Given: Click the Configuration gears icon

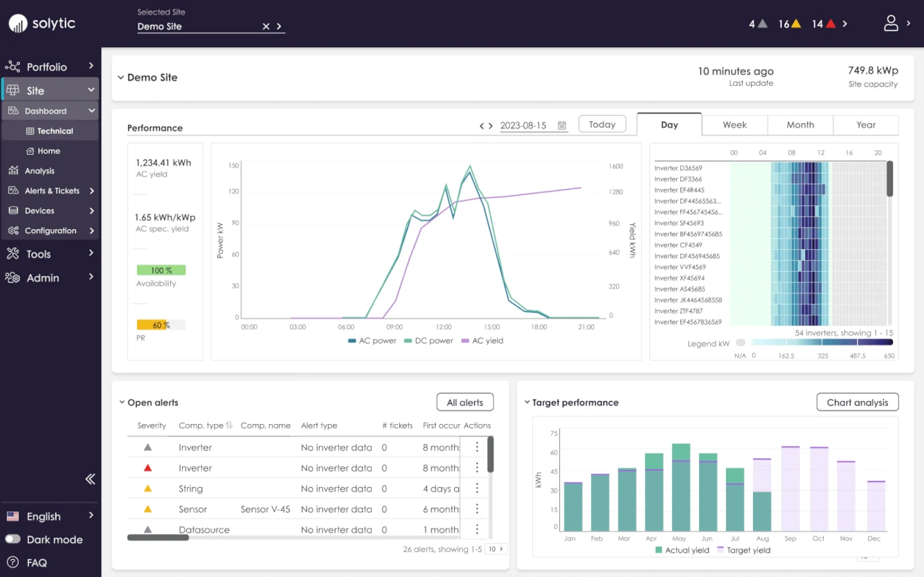Looking at the screenshot, I should coord(12,230).
